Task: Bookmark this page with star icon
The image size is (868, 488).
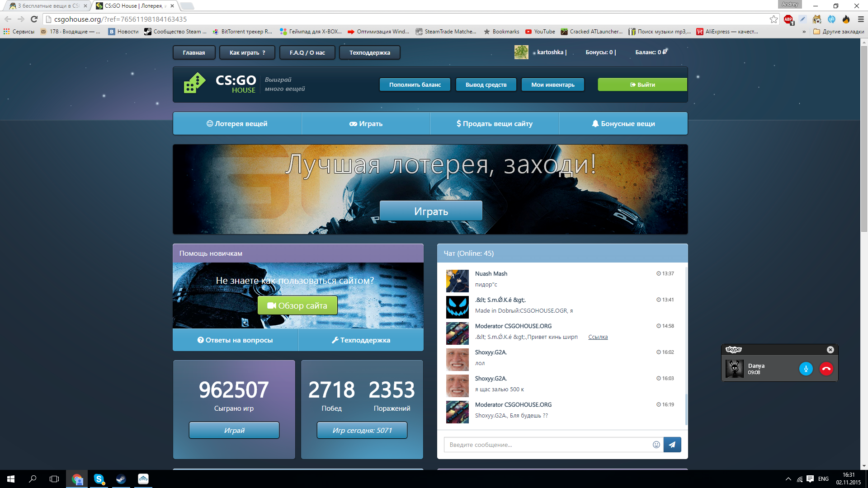Action: tap(774, 19)
